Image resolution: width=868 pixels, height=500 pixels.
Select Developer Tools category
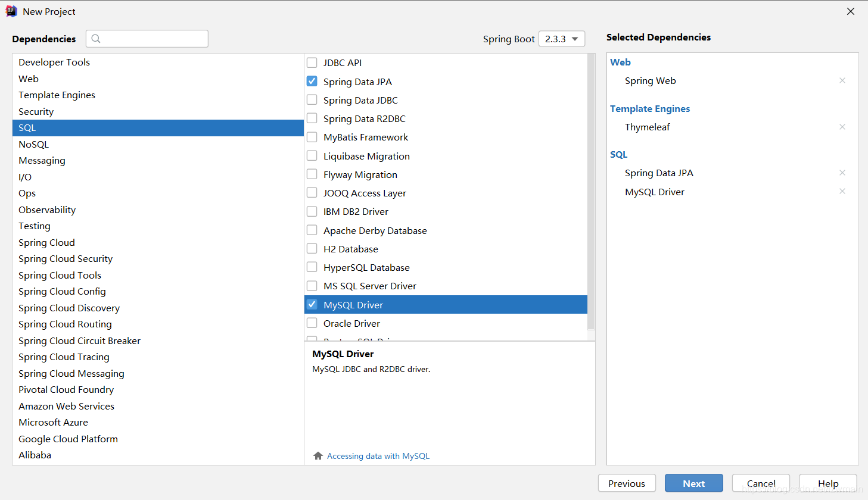[x=158, y=62]
